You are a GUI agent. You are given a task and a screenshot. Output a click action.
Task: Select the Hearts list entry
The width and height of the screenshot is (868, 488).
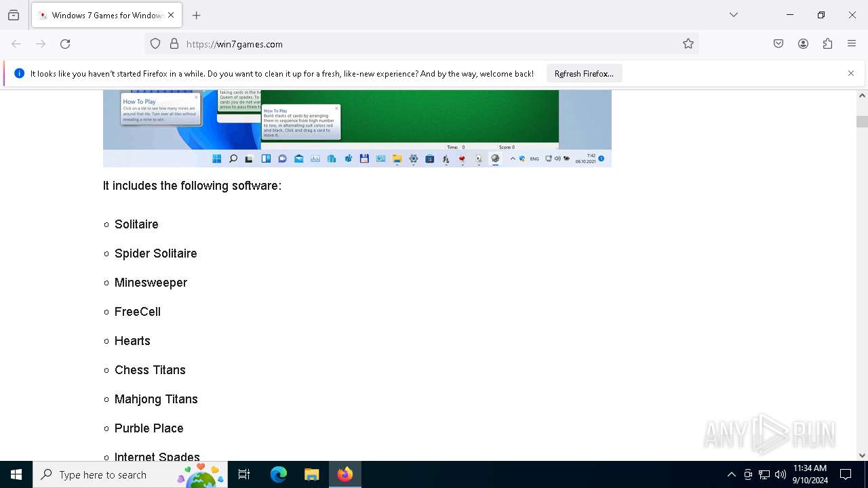(132, 341)
